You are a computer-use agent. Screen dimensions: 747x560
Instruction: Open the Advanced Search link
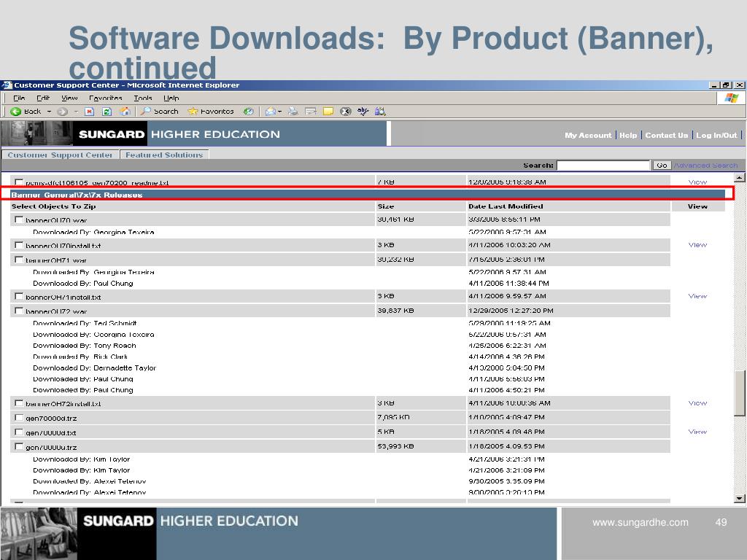706,166
